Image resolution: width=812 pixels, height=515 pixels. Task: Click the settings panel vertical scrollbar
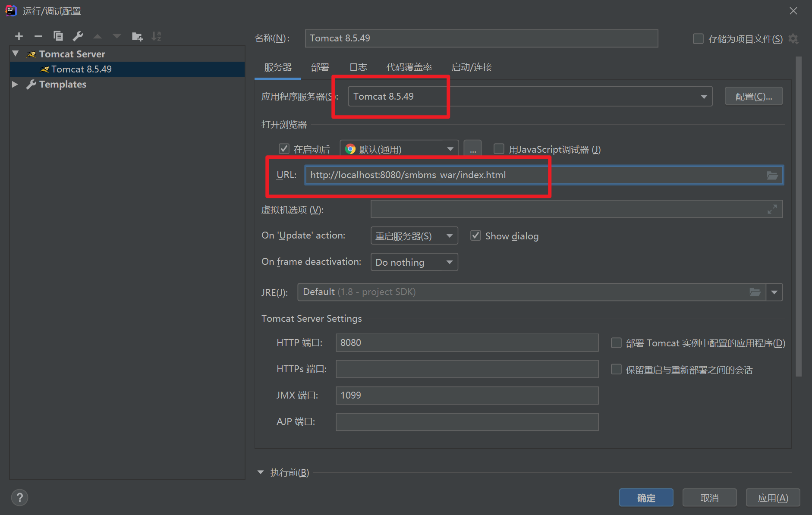click(799, 216)
